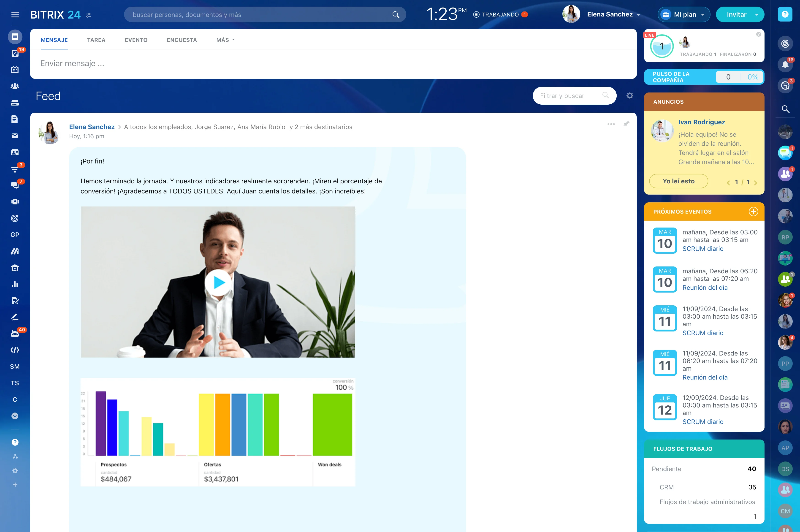Pin the Elena Sanchez post
Image resolution: width=800 pixels, height=532 pixels.
(626, 124)
